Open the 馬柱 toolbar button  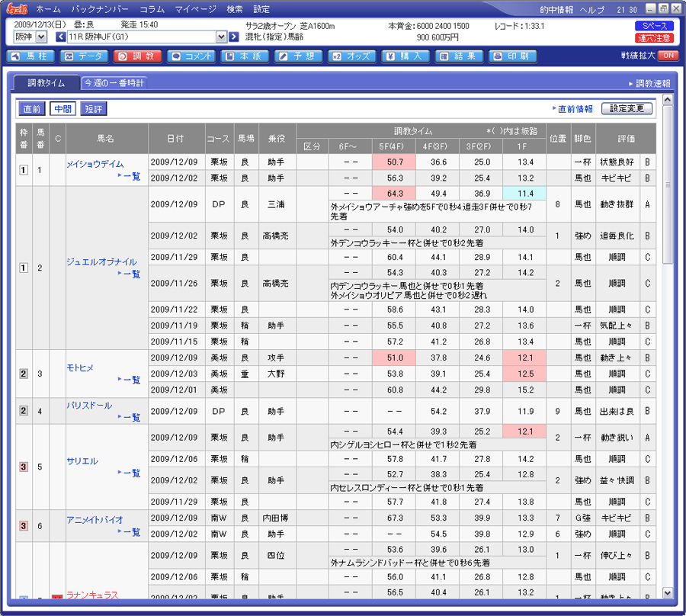(30, 56)
